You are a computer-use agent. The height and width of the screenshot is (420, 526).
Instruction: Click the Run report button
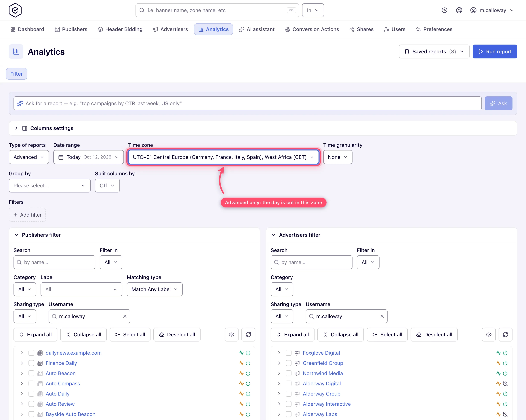495,51
